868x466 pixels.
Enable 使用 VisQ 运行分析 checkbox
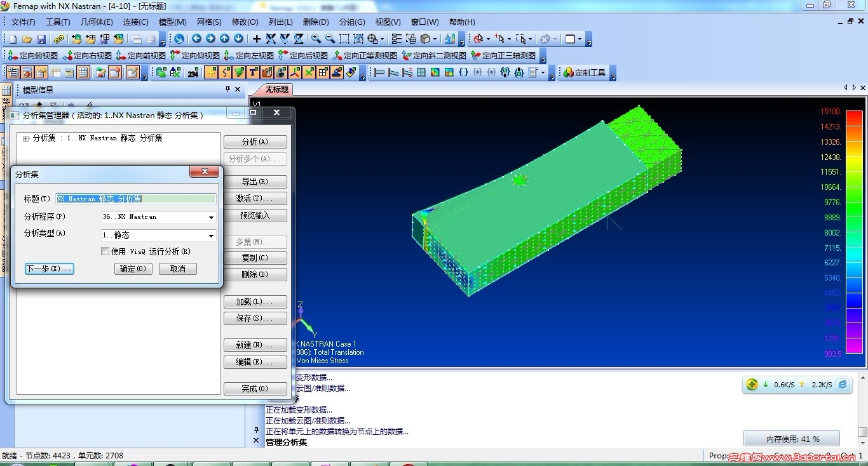click(x=105, y=251)
